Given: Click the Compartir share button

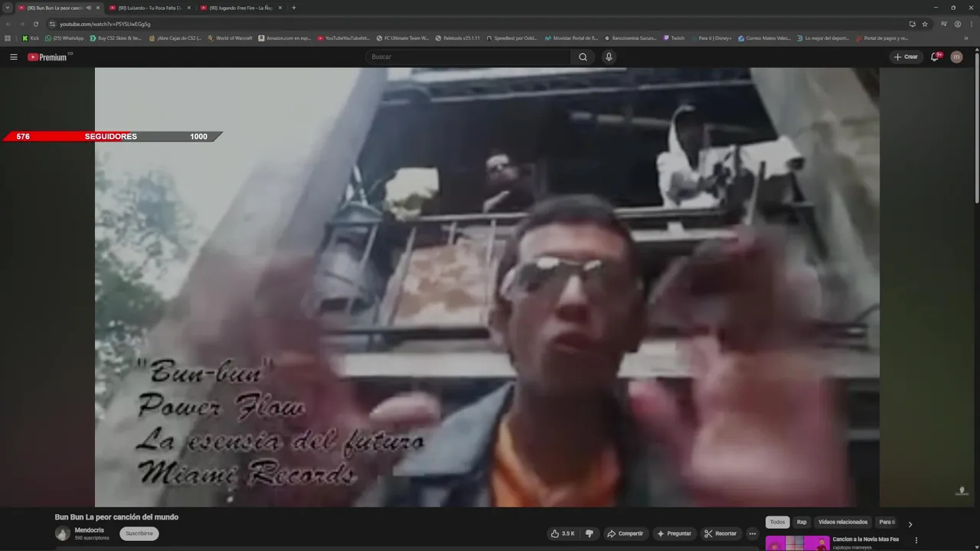Looking at the screenshot, I should tap(626, 533).
